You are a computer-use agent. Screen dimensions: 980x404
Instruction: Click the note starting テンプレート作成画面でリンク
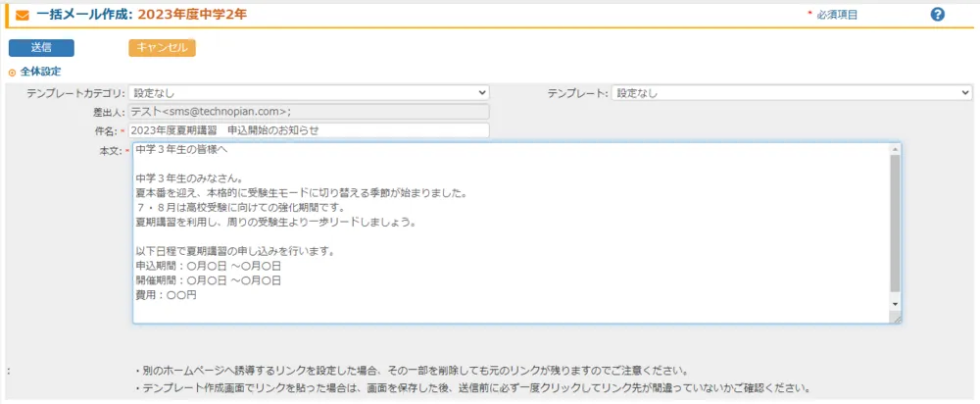473,387
